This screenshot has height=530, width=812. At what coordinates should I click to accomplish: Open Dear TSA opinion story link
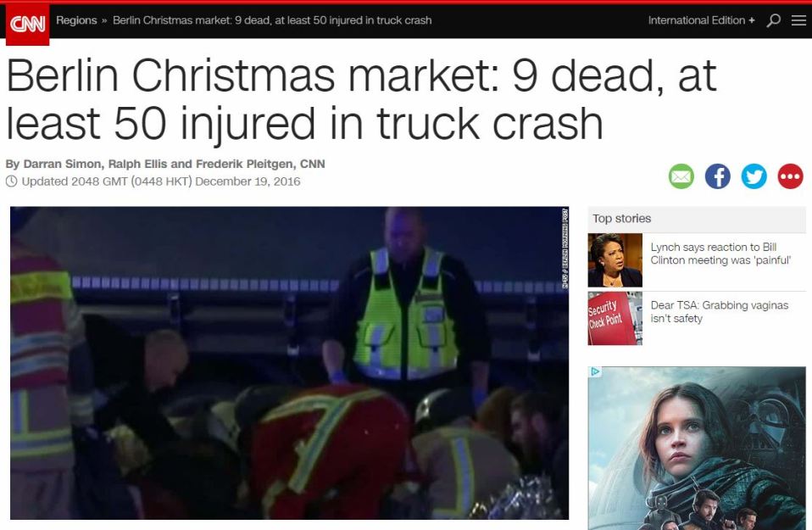point(720,312)
